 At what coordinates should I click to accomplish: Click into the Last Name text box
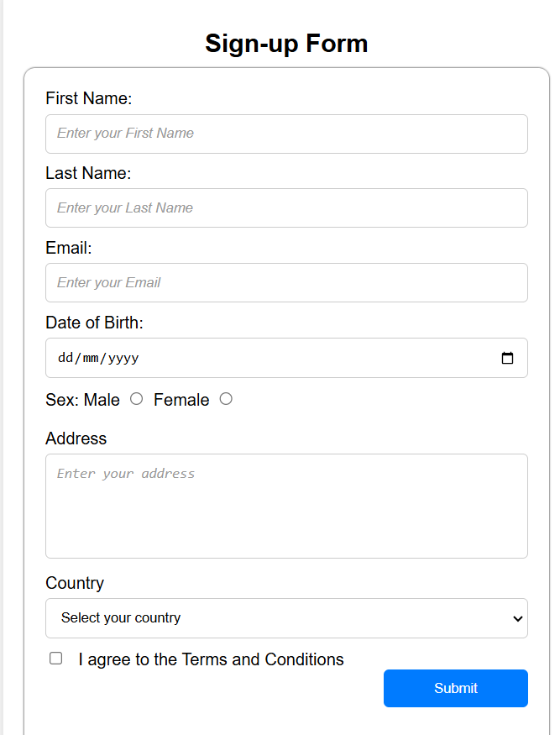(285, 208)
